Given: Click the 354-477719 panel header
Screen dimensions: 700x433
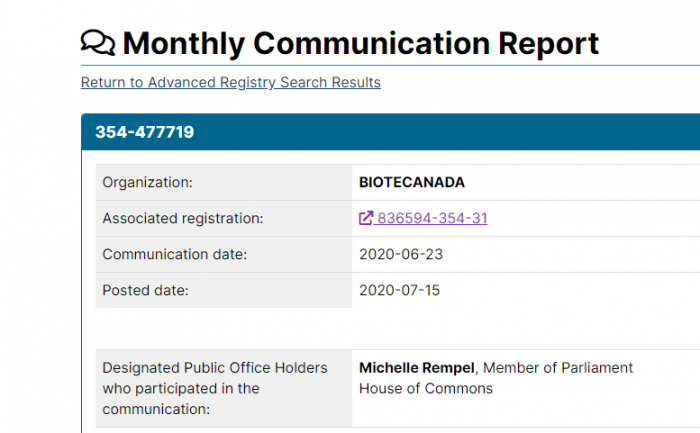Looking at the screenshot, I should coord(391,132).
